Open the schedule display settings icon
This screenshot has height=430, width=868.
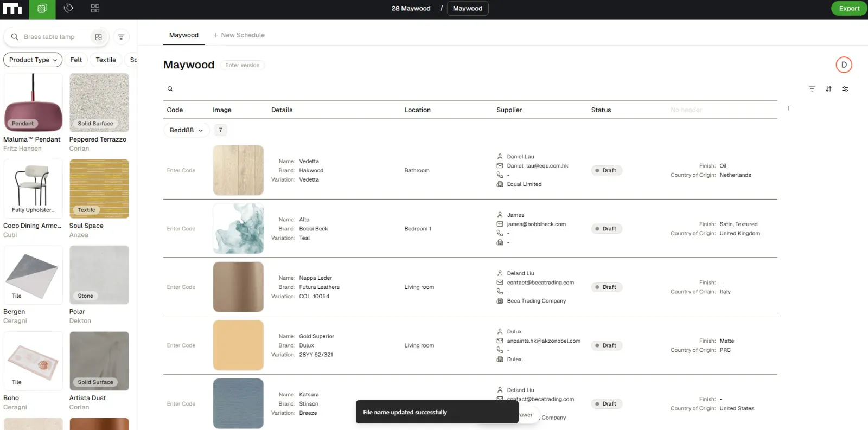click(x=845, y=89)
